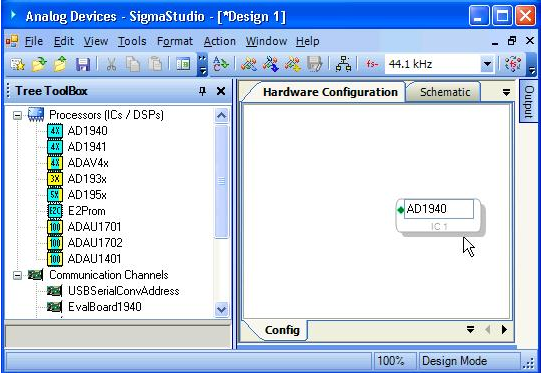Click the 100% zoom status field

point(394,361)
